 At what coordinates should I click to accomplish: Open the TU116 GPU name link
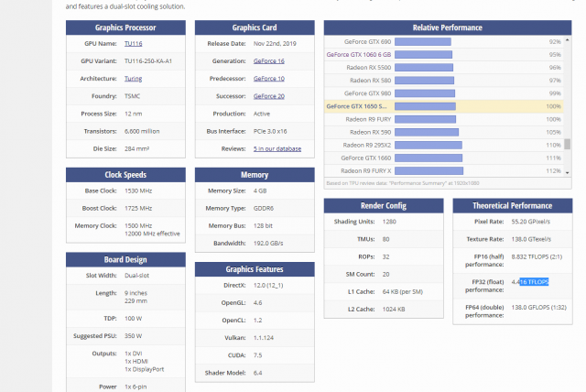134,43
